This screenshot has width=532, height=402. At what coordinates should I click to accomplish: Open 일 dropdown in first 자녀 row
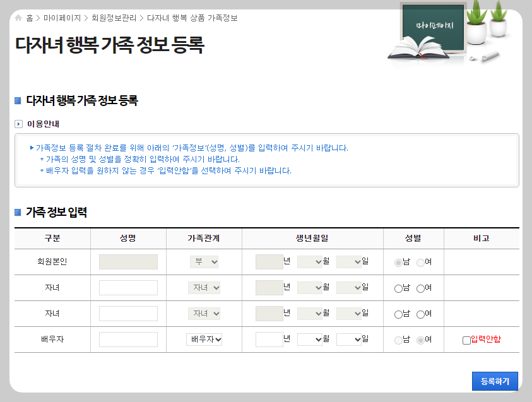[x=349, y=288]
